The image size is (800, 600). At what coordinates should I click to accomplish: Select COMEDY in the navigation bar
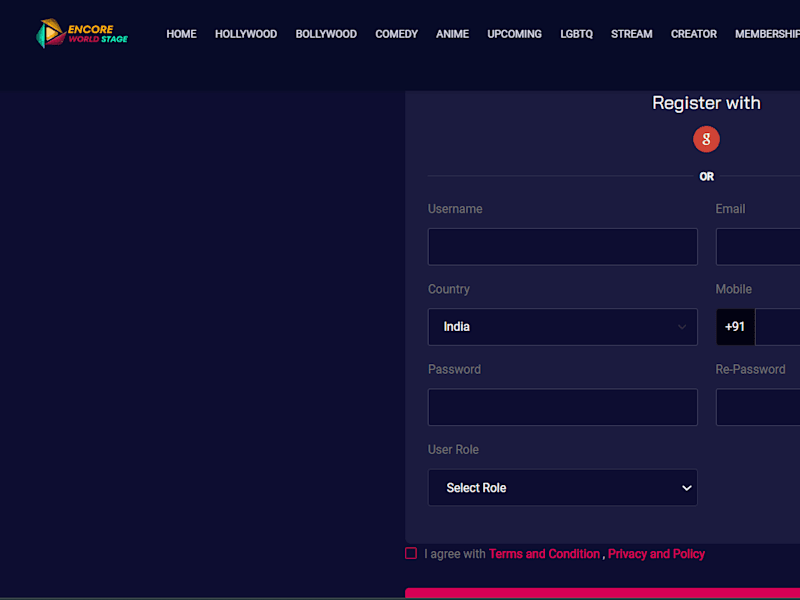tap(396, 34)
